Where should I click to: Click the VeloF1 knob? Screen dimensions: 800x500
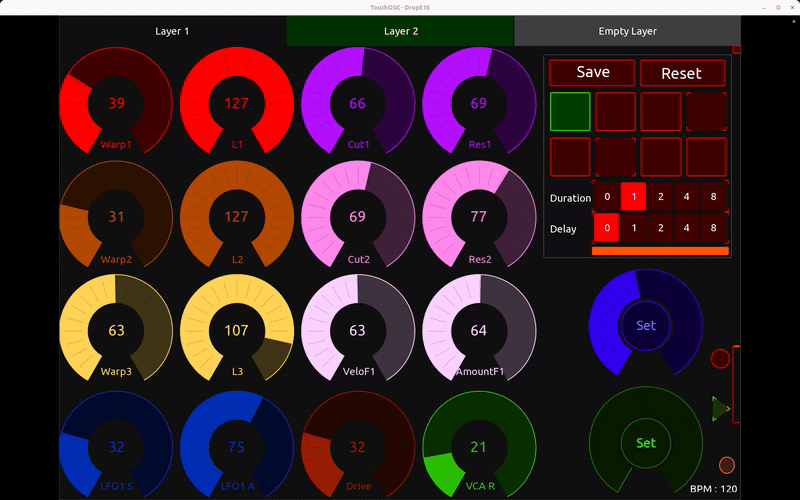pos(358,328)
